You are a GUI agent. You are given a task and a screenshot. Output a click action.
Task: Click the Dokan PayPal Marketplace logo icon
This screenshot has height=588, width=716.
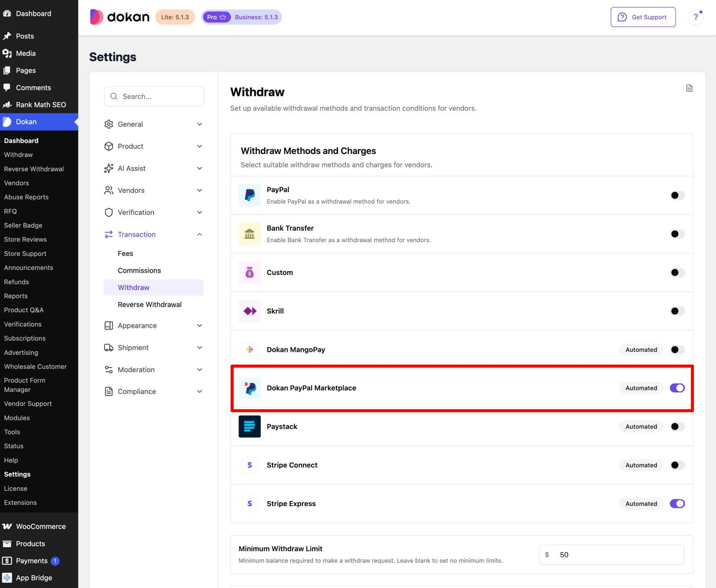point(249,388)
